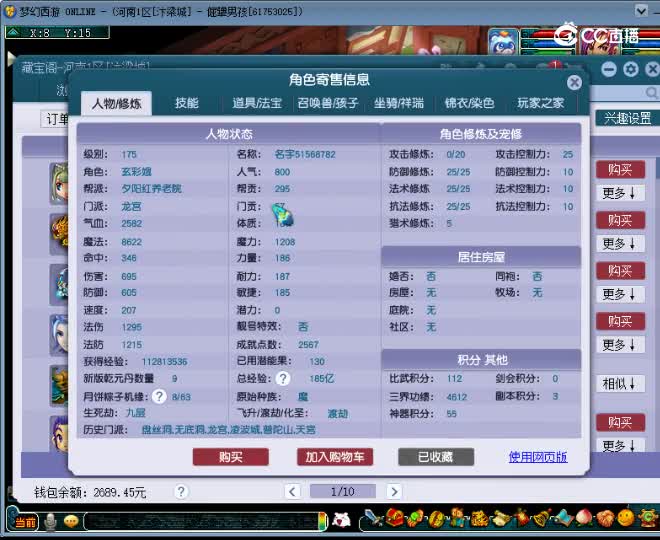Image resolution: width=660 pixels, height=540 pixels.
Task: Click the orange chat bubble icon
Action: (x=71, y=521)
